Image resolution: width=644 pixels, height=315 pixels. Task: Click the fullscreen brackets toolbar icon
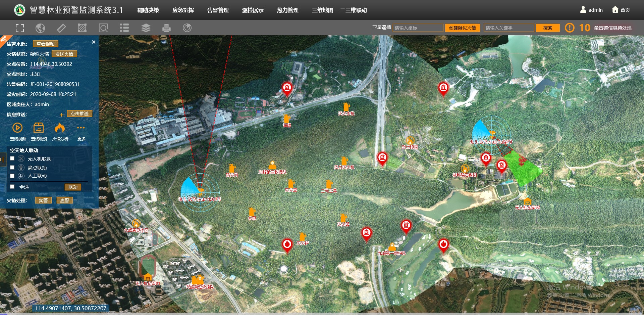point(20,28)
